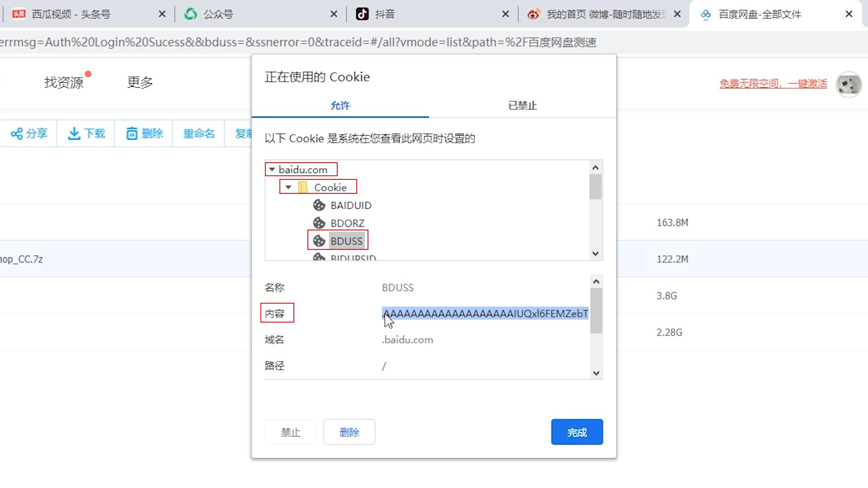Select the BDORZ cookie entry
The width and height of the screenshot is (868, 488).
tap(347, 223)
